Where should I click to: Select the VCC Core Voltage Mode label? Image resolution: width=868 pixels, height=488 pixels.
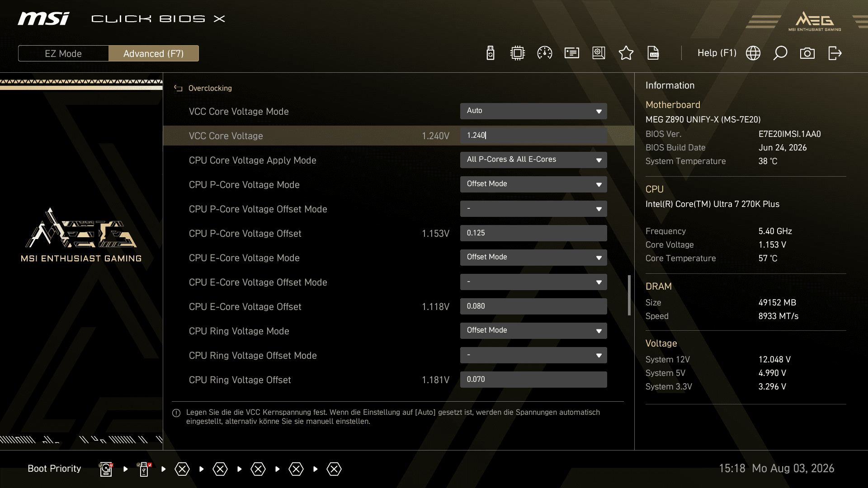click(x=239, y=112)
